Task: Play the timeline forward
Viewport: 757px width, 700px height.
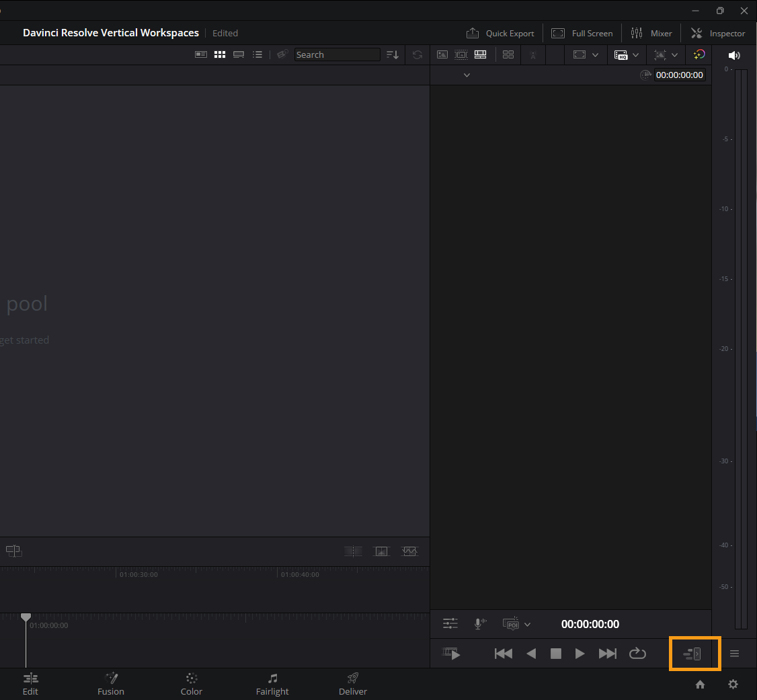Action: point(580,654)
